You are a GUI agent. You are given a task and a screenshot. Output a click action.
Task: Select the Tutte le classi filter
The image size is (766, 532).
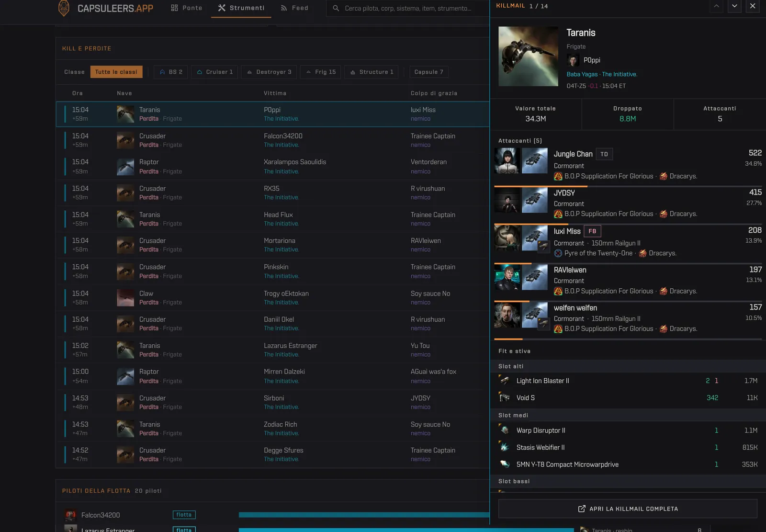116,72
